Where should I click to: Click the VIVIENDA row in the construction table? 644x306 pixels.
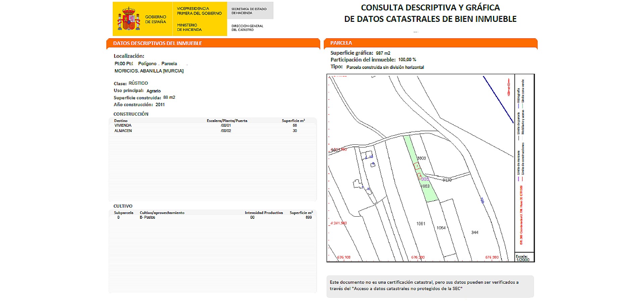click(x=123, y=125)
